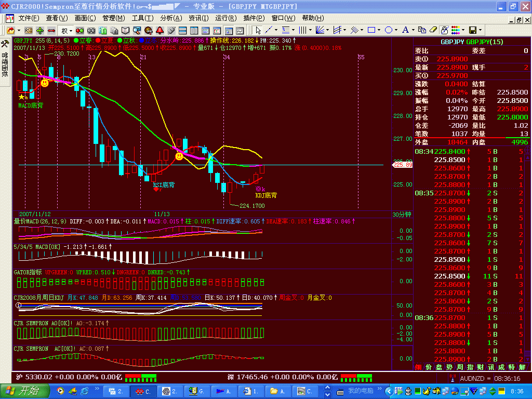Open the 插件(P) menu

[254, 18]
